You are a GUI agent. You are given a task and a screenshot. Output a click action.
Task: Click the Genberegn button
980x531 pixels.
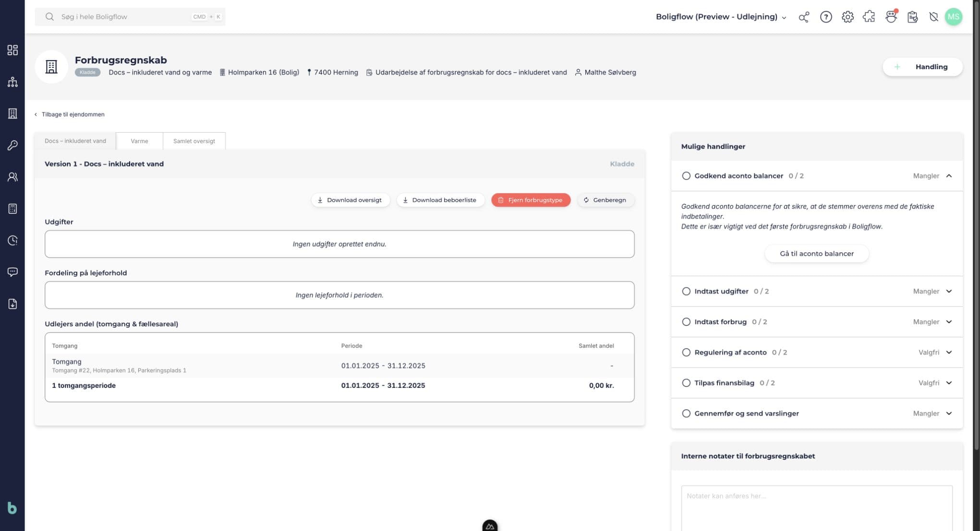tap(605, 200)
